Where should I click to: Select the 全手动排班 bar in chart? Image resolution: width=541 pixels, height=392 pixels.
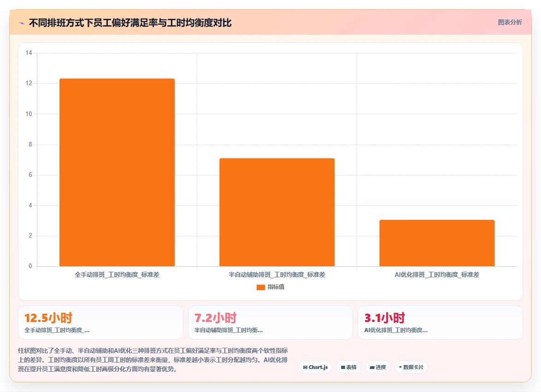coord(117,172)
